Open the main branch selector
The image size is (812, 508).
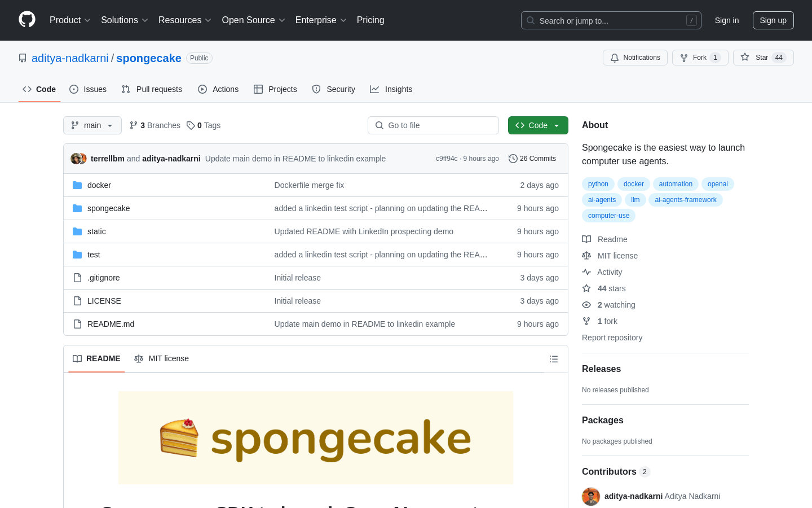pos(92,125)
